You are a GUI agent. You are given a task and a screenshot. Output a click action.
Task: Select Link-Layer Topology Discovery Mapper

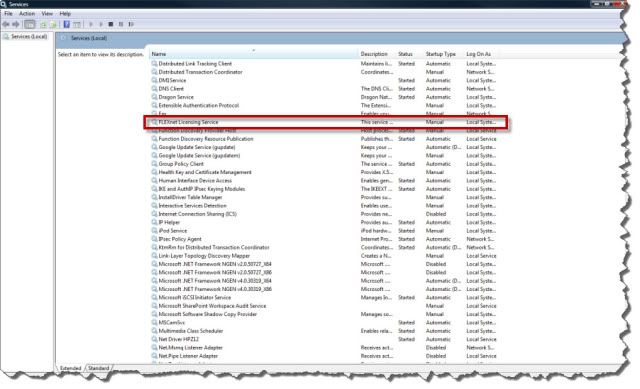coord(204,256)
